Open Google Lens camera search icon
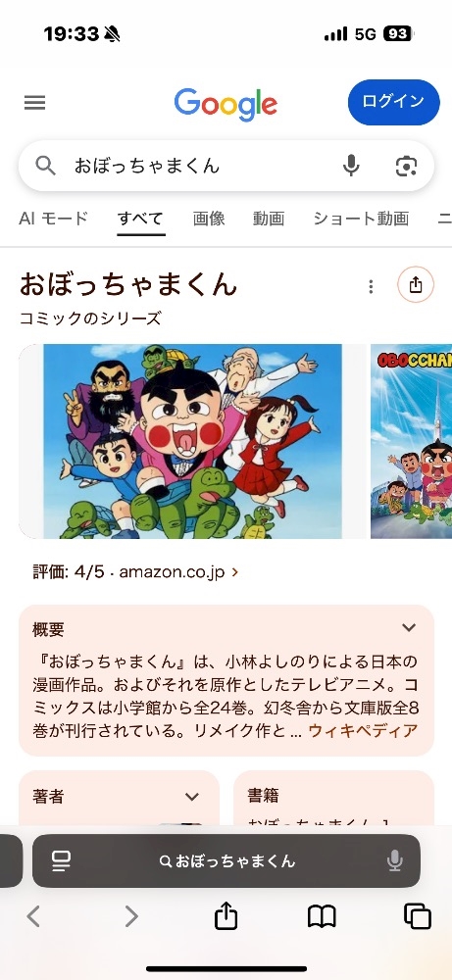Screen dimensions: 452x980 406,167
